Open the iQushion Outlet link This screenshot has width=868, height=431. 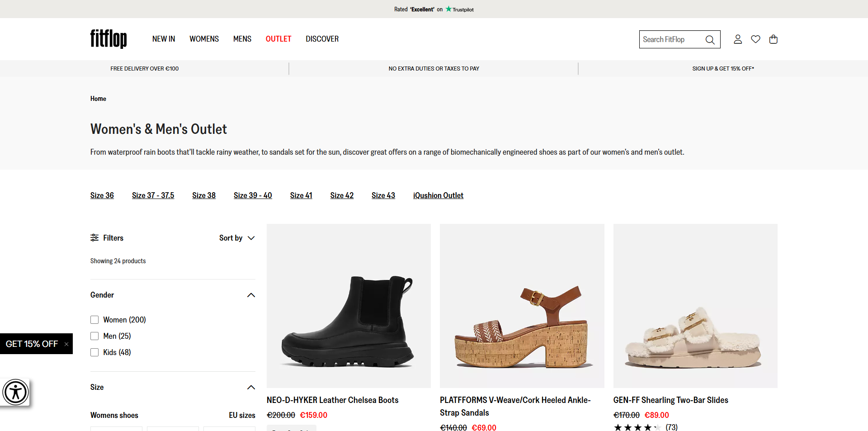[x=438, y=195]
